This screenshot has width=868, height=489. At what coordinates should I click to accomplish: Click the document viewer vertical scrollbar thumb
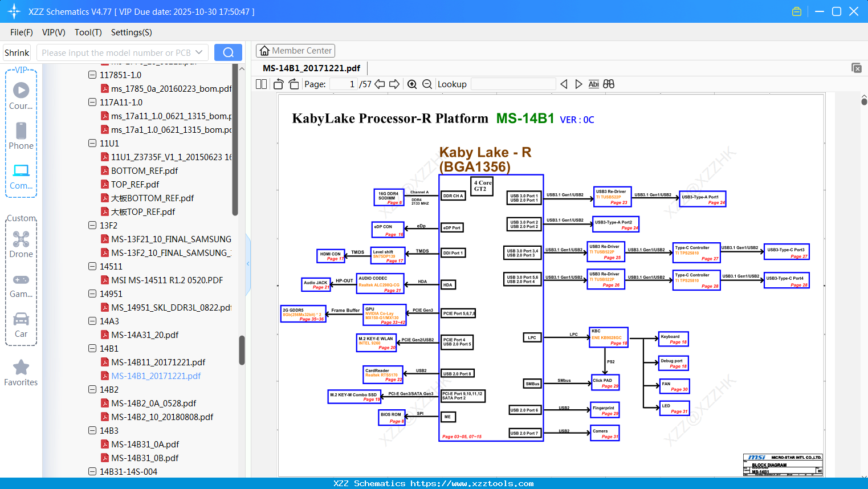pos(864,101)
